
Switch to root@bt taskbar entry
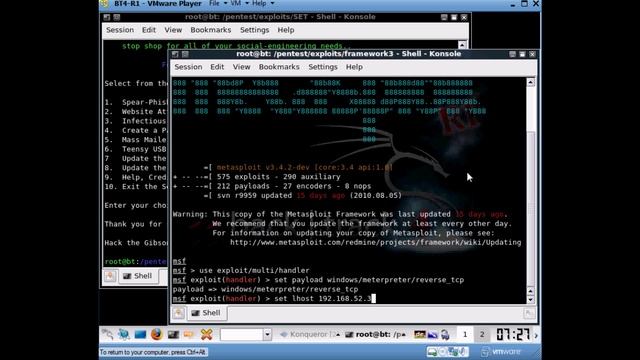[376, 335]
